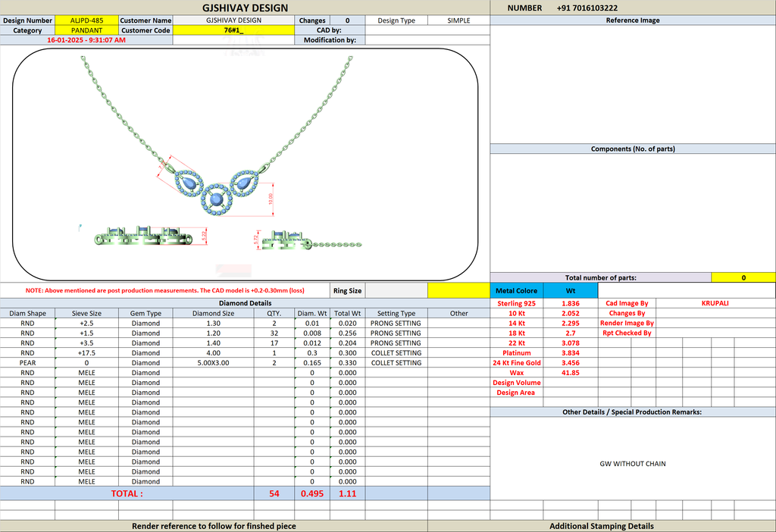Image resolution: width=776 pixels, height=532 pixels.
Task: Select diamond size 5.00X3.00 cell
Action: [213, 363]
